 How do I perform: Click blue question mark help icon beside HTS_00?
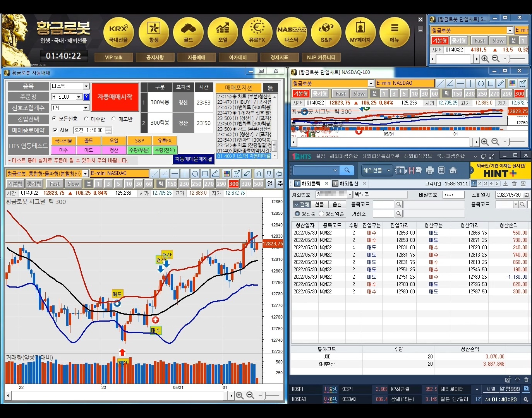pyautogui.click(x=86, y=97)
